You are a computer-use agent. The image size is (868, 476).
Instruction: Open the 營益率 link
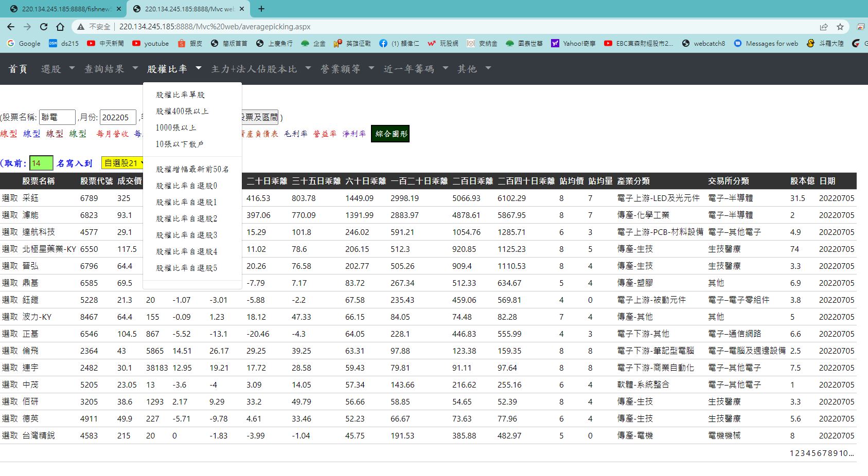pyautogui.click(x=325, y=134)
